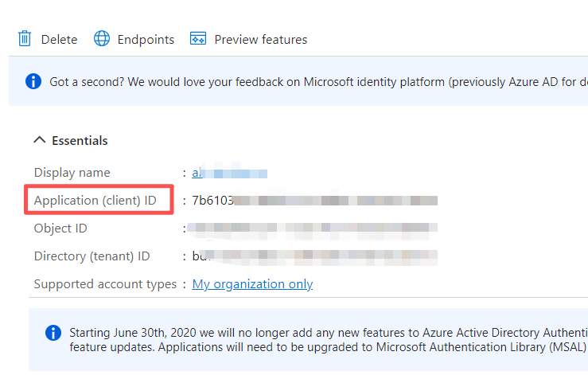The image size is (588, 375).
Task: Select the Application (client) ID value
Action: (x=314, y=201)
